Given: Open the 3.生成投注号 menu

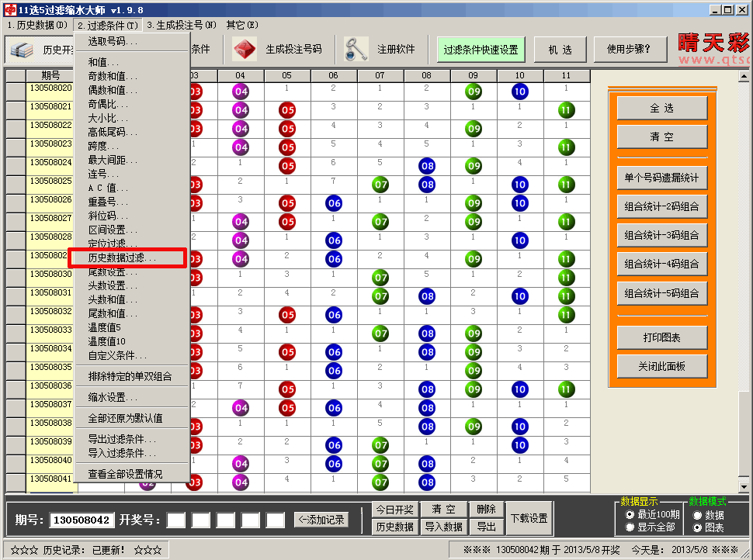Looking at the screenshot, I should point(182,25).
